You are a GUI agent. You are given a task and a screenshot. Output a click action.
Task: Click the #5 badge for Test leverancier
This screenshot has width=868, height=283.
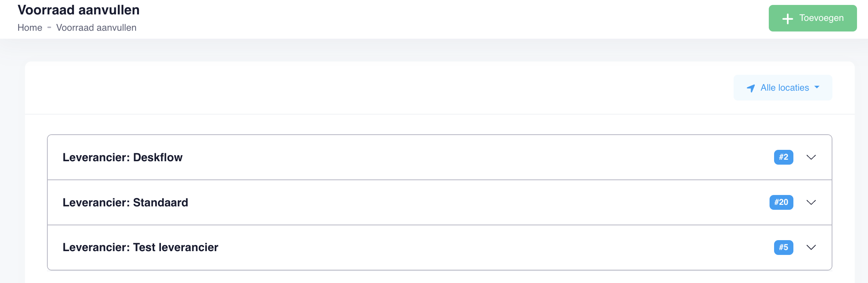point(784,247)
